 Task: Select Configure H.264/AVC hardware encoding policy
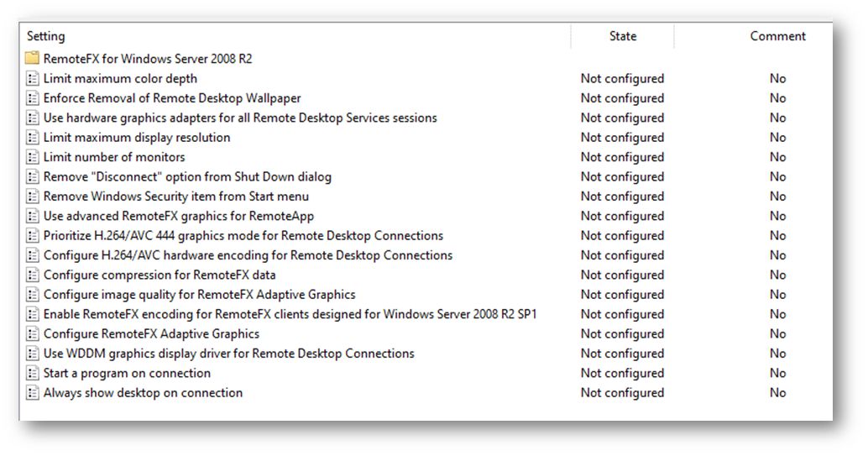click(248, 255)
